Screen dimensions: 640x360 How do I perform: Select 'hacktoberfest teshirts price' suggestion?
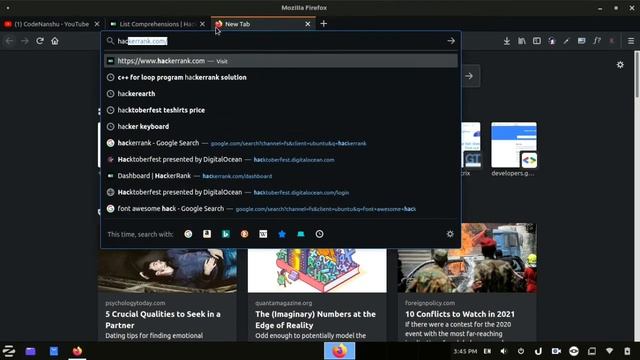pyautogui.click(x=281, y=110)
